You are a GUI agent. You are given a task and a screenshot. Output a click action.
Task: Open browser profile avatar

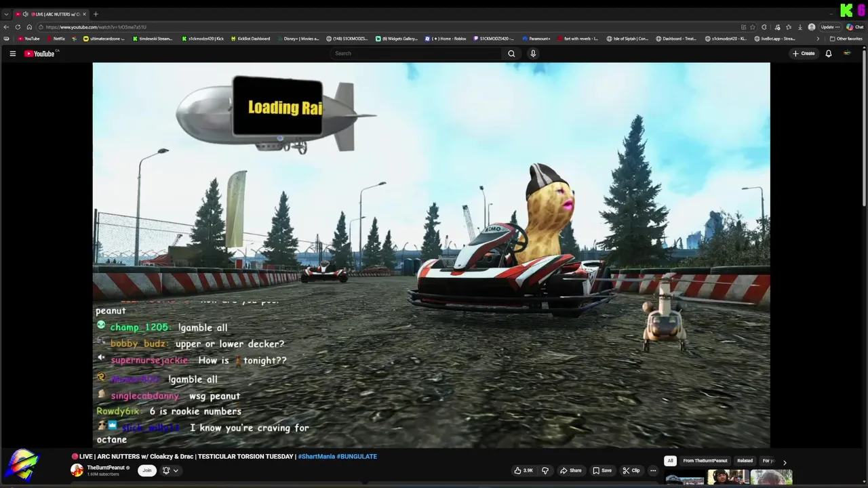click(812, 27)
